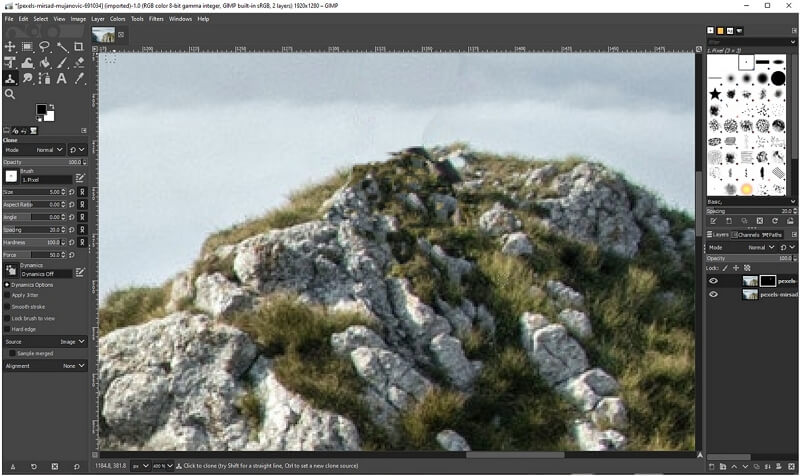
Task: Adjust the Hardness slider
Action: [x=35, y=243]
